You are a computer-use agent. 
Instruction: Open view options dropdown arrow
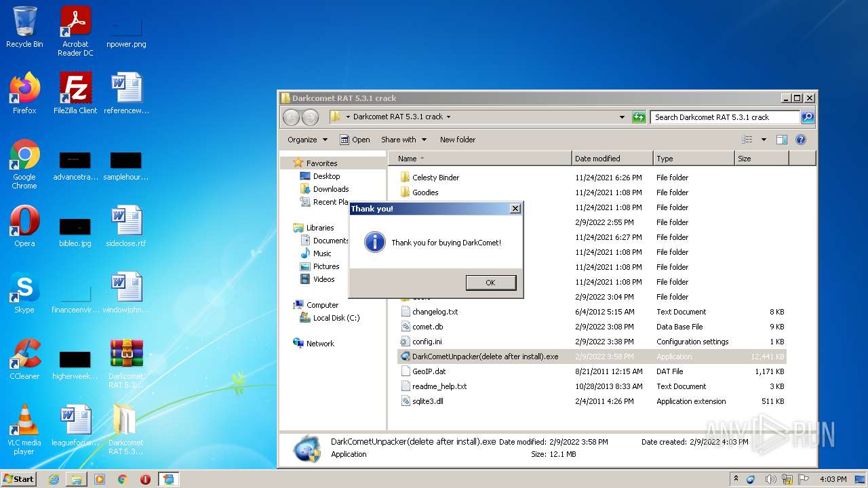pyautogui.click(x=764, y=140)
